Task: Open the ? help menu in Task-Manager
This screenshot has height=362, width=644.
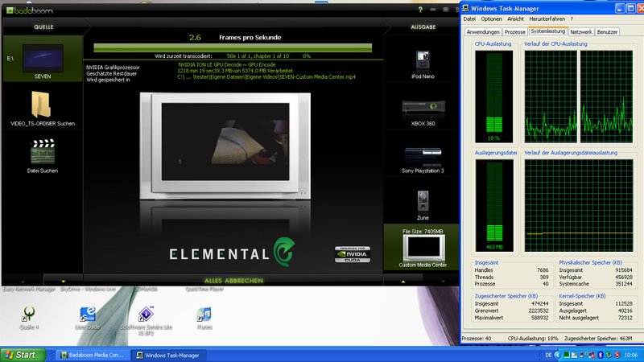Action: (x=572, y=19)
